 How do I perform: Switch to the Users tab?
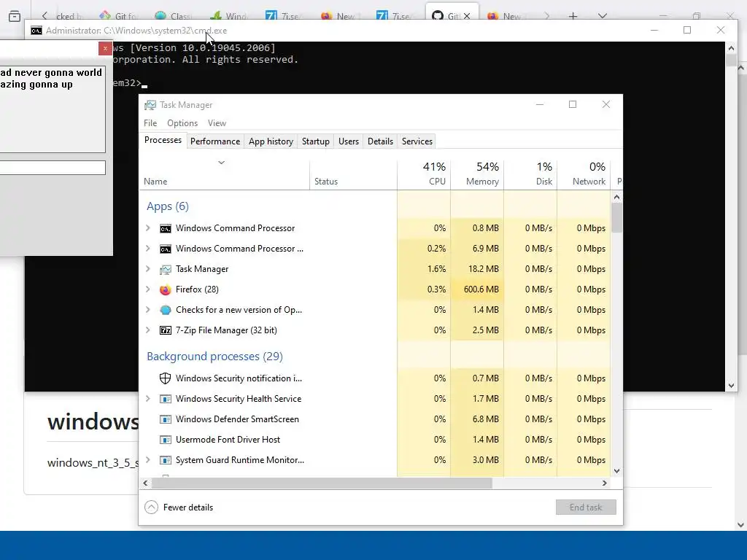tap(348, 141)
